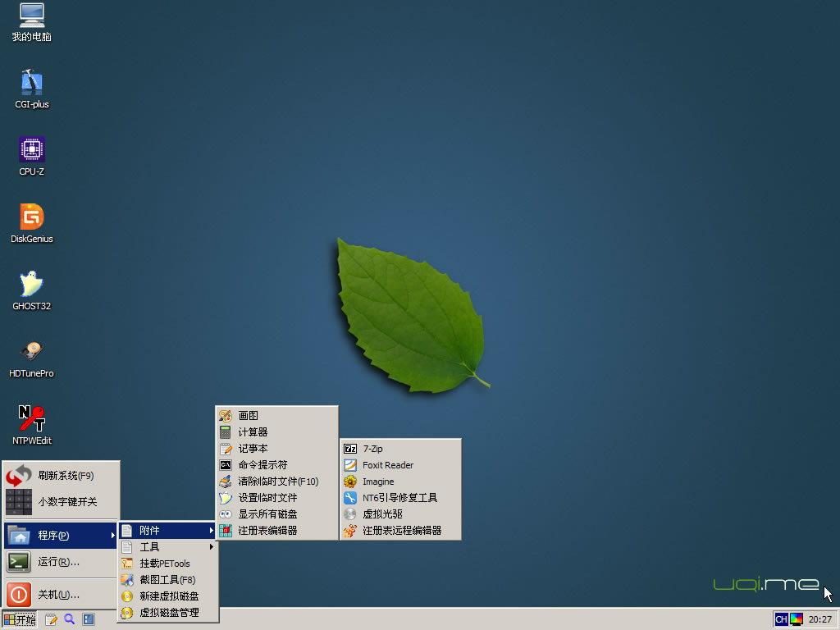Viewport: 840px width, 630px height.
Task: Open 注册表编辑器 registry editor
Action: [277, 531]
